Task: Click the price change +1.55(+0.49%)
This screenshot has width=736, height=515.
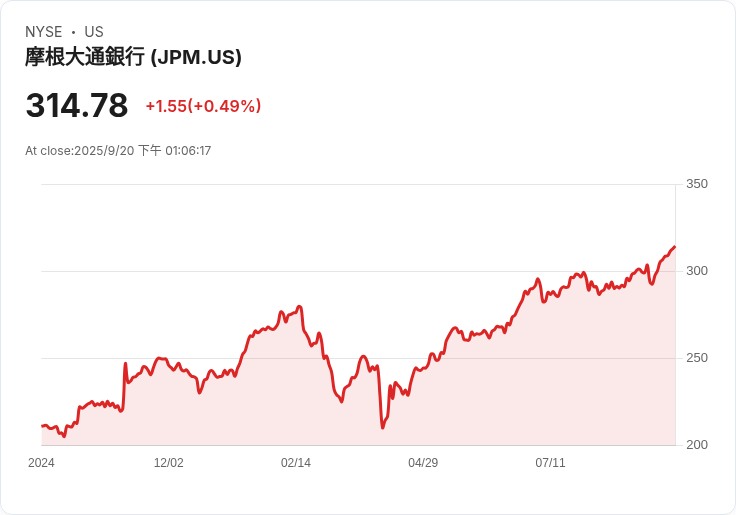Action: pyautogui.click(x=203, y=106)
